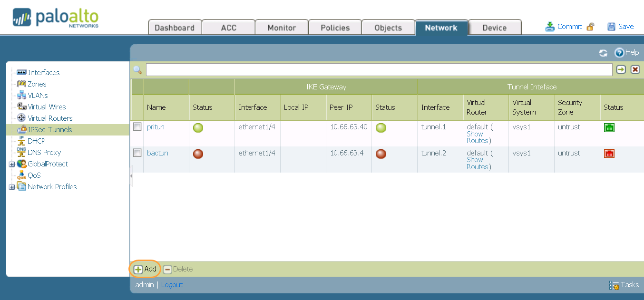This screenshot has width=644, height=300.
Task: Expand the Network Profiles tree node
Action: 12,187
